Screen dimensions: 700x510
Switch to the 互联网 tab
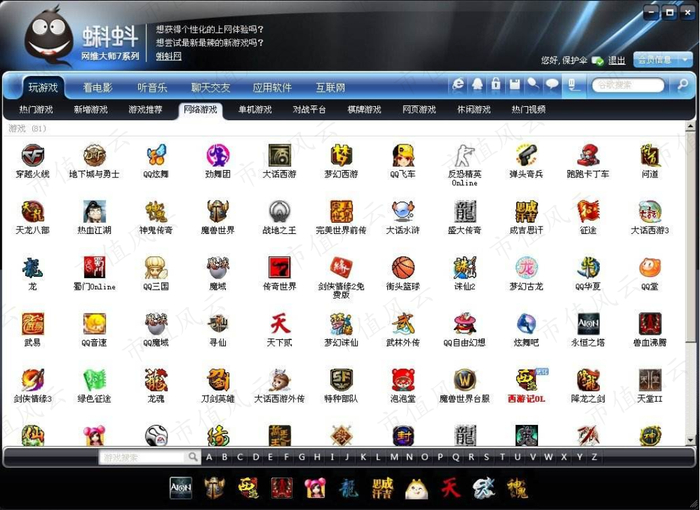(x=331, y=88)
